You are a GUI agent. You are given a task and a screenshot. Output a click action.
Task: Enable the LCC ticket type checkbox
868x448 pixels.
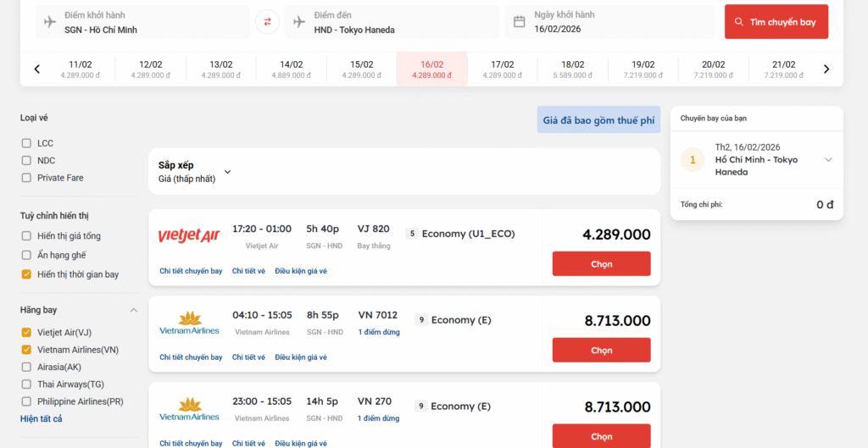pos(27,143)
